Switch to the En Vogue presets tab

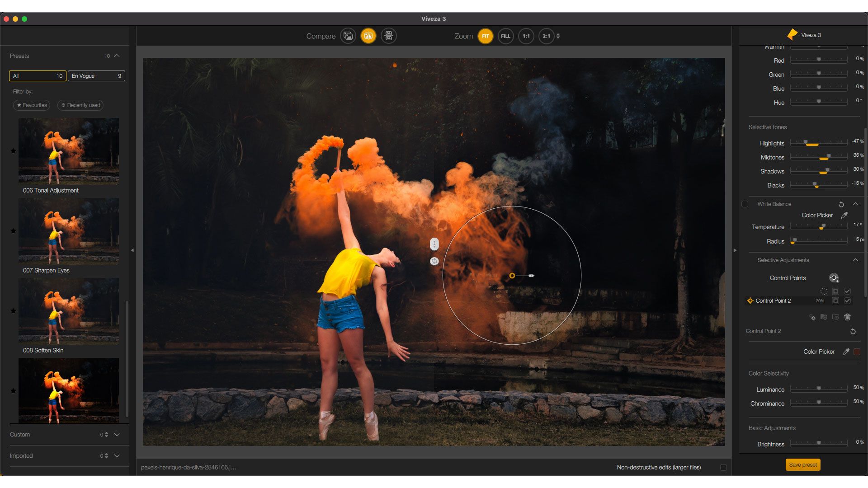[x=96, y=76]
